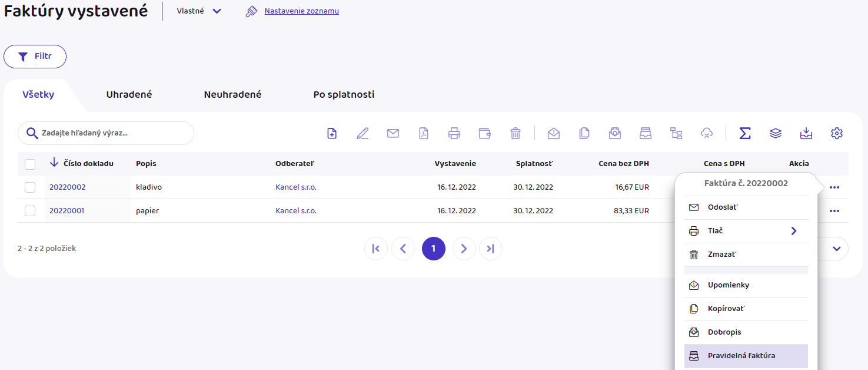Screen dimensions: 868x370
Task: Open the Nastavenie zoznamu link
Action: coord(301,11)
